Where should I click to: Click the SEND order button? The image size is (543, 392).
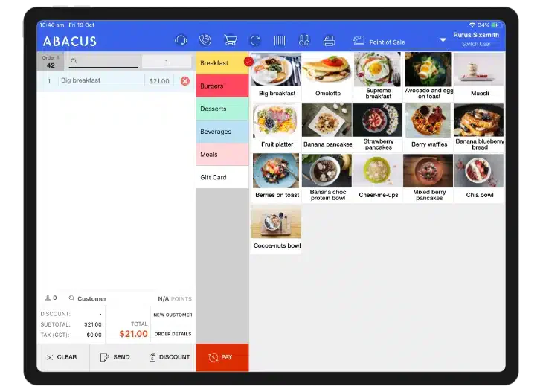pos(115,357)
